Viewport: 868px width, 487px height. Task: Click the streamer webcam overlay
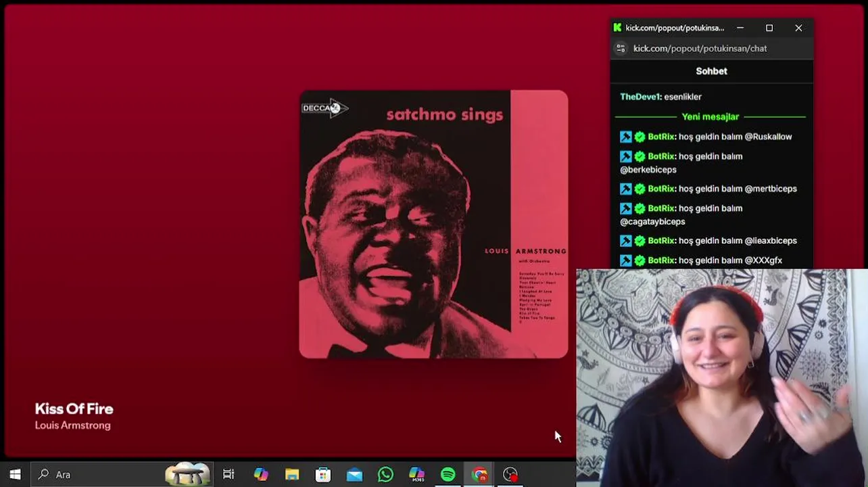coord(722,377)
